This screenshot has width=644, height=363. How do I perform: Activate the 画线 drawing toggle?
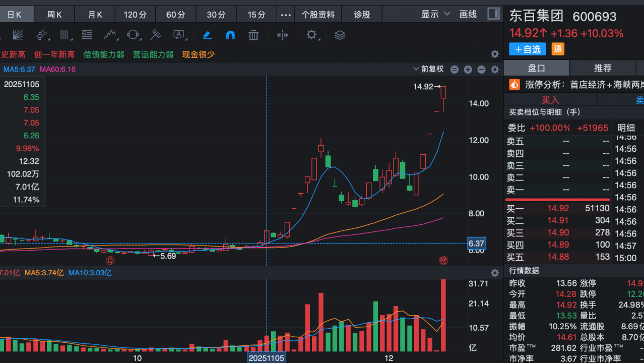[468, 14]
